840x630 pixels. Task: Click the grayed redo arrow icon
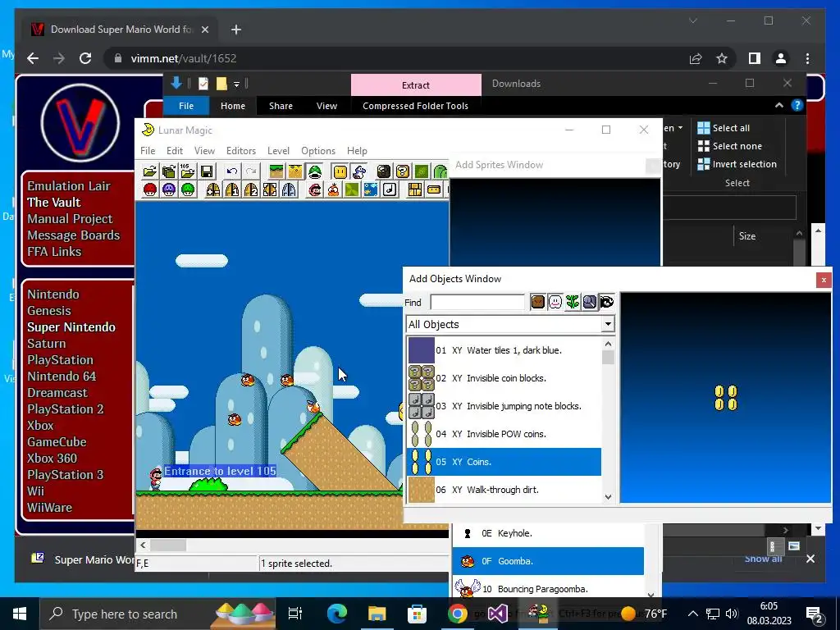pyautogui.click(x=251, y=171)
